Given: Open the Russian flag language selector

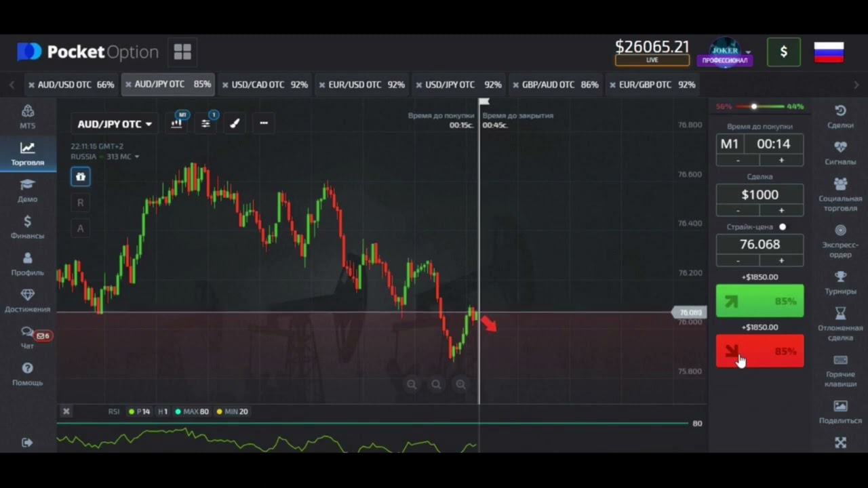Looking at the screenshot, I should 828,52.
